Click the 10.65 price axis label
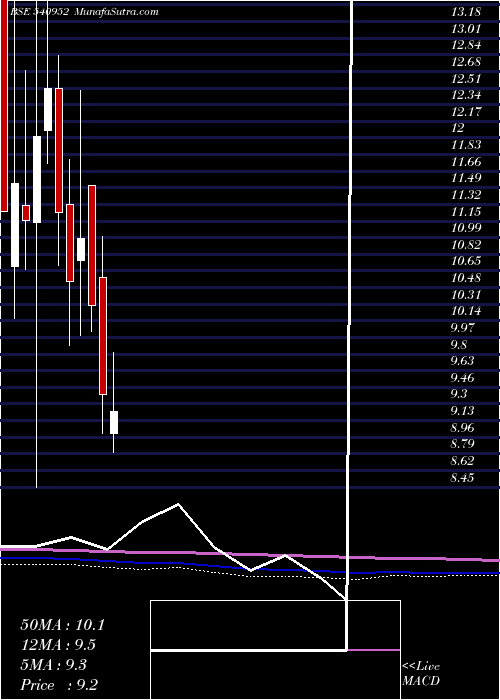Image resolution: width=500 pixels, height=700 pixels. click(x=466, y=261)
